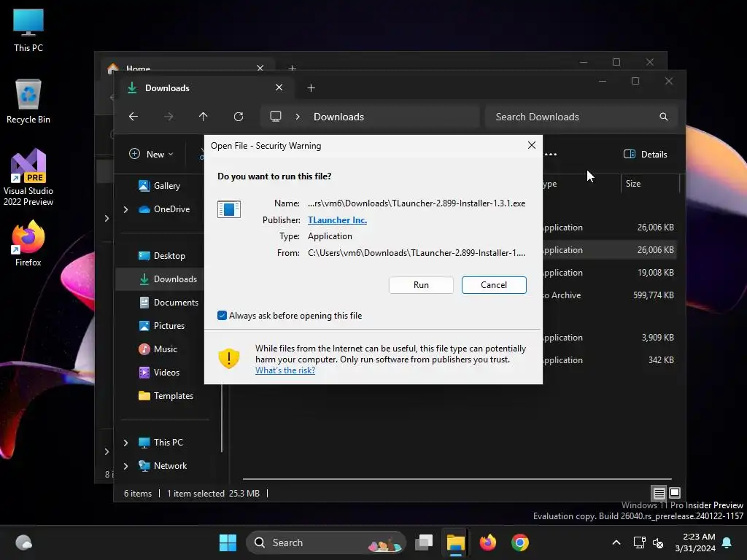The image size is (747, 560).
Task: Switch to large thumbnails view
Action: pos(675,493)
